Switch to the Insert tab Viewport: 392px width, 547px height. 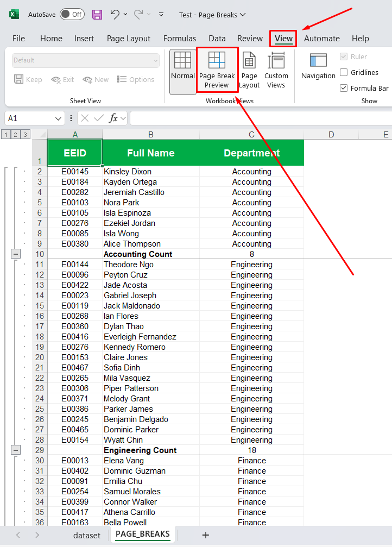click(x=84, y=39)
